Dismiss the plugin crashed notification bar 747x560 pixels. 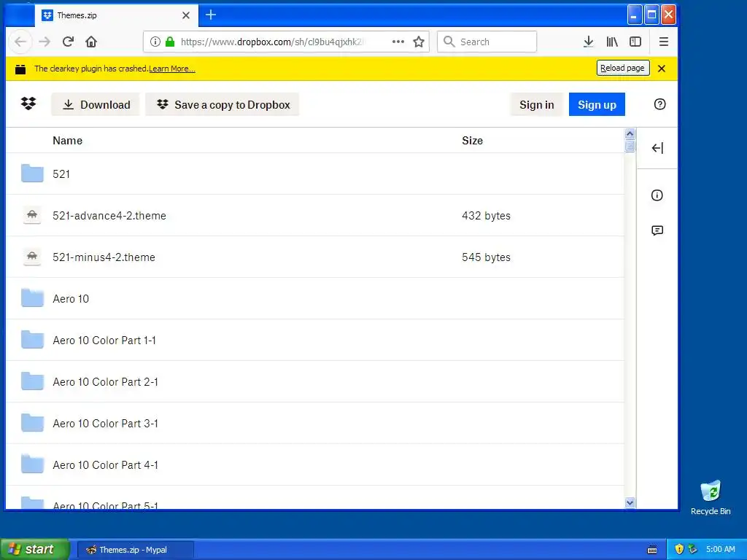pos(662,69)
